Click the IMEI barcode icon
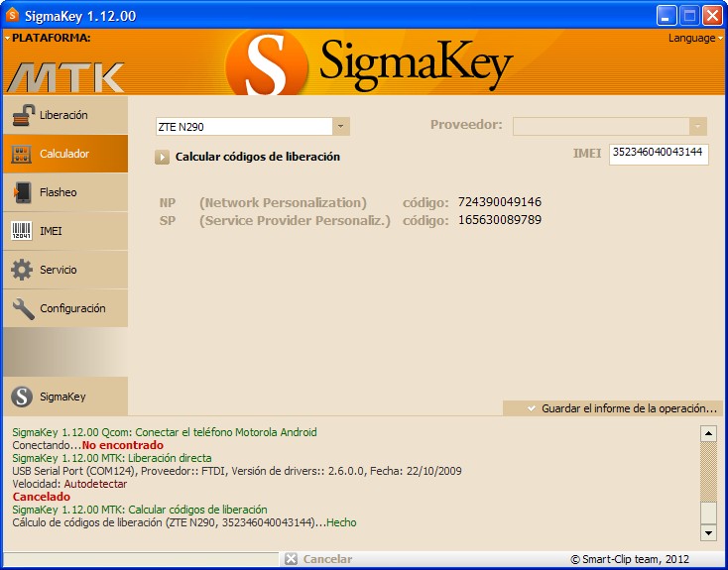 22,231
